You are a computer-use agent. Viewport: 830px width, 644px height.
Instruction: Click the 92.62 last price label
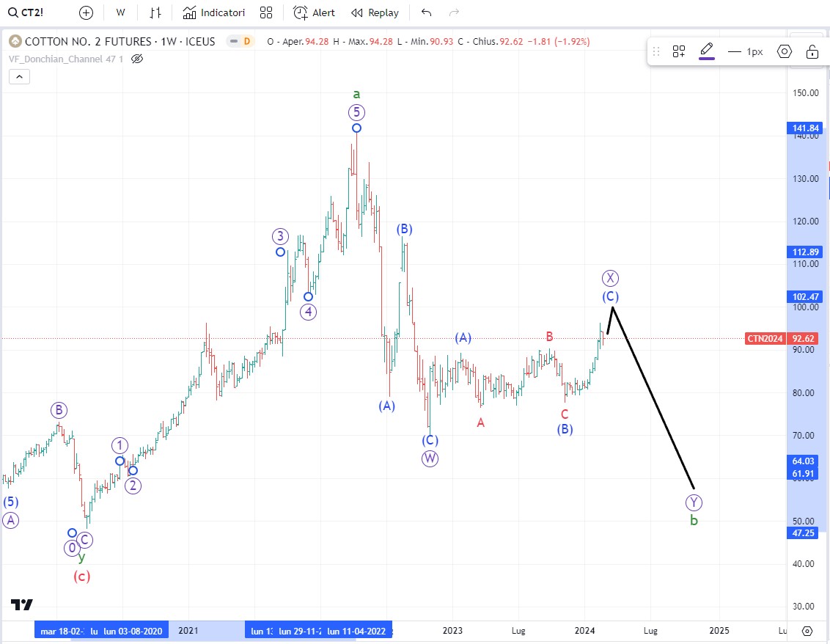click(x=803, y=338)
